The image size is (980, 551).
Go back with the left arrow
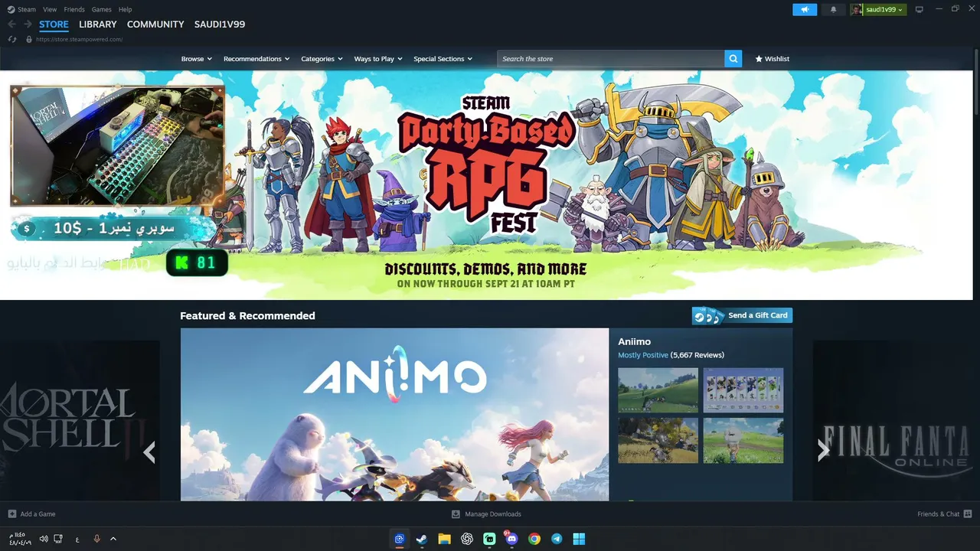tap(11, 24)
